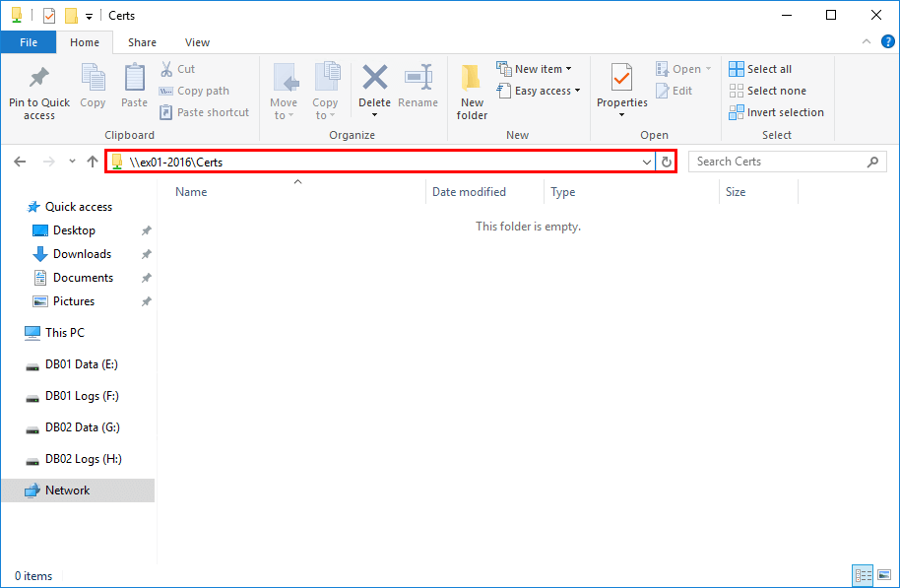Expand the Properties dropdown arrow
The image size is (900, 588).
(x=621, y=115)
